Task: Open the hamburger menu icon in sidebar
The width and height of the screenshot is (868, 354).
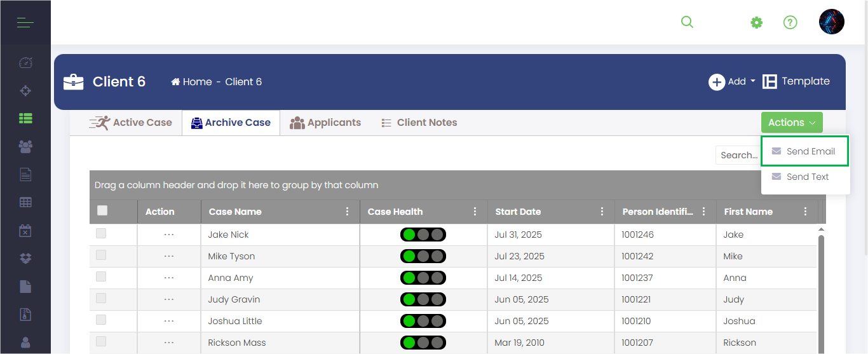Action: coord(25,24)
